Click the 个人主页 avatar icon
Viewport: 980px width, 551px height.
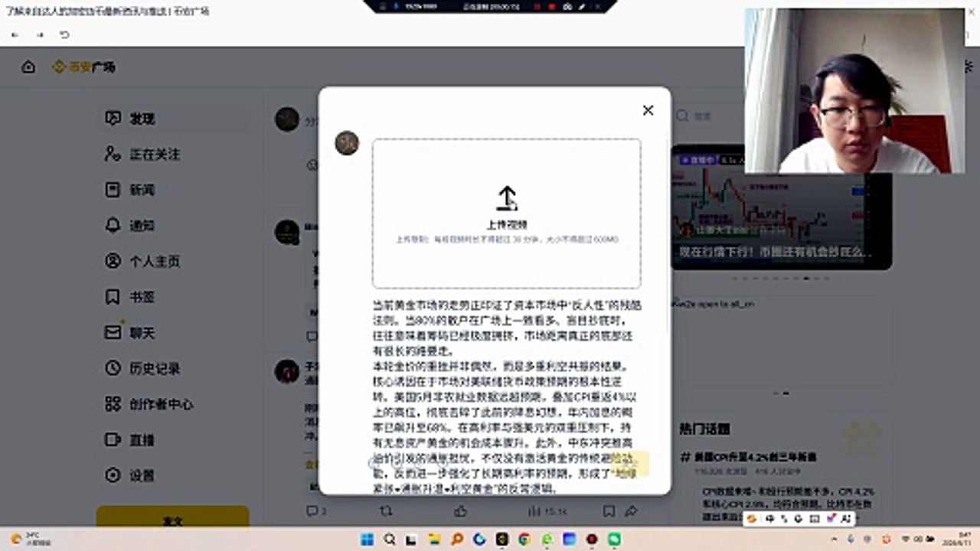[113, 261]
